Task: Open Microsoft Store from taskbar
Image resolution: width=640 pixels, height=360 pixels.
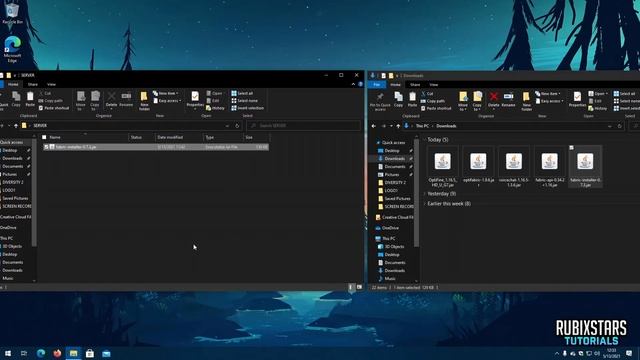Action: point(90,353)
